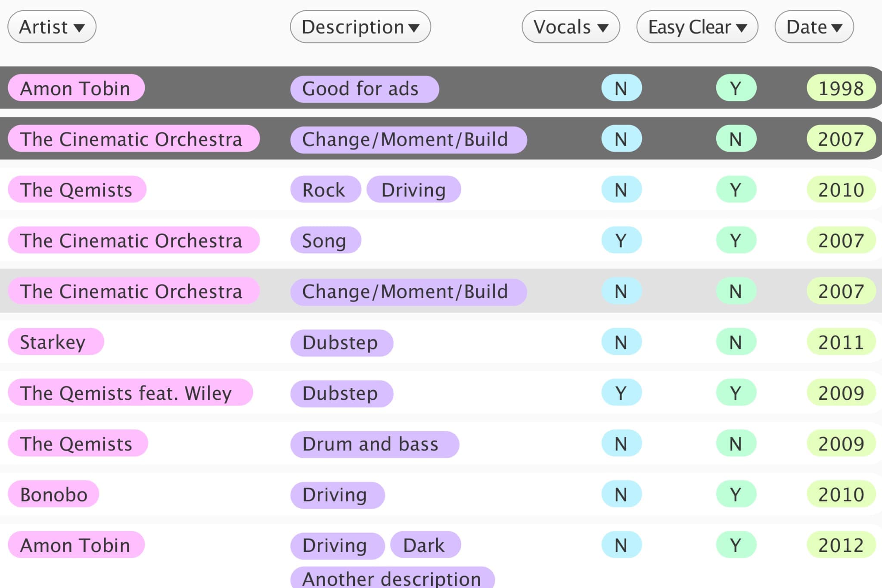Screen dimensions: 882x588
Task: Click 'Another description' tag at bottom
Action: point(392,578)
